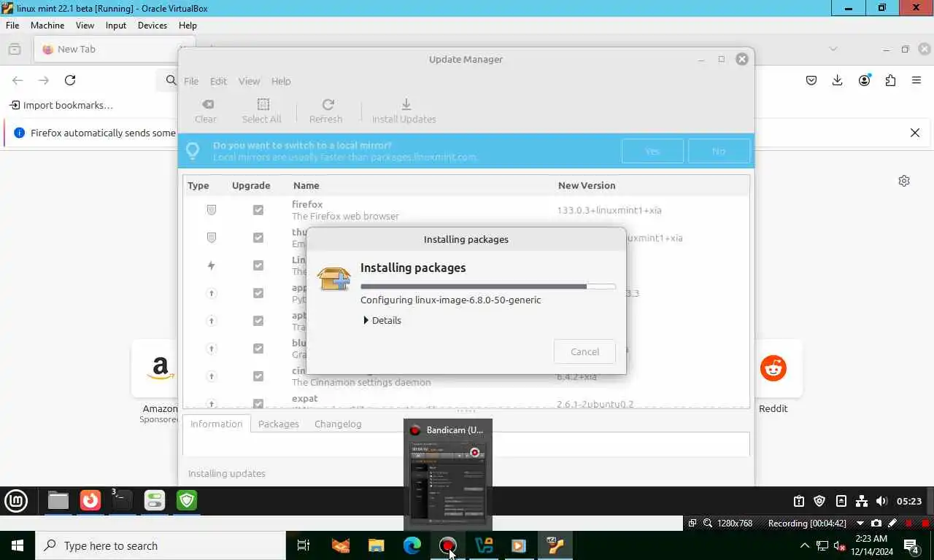Open Firefox list-all-tabs dropdown arrow
Image resolution: width=934 pixels, height=560 pixels.
(x=833, y=49)
